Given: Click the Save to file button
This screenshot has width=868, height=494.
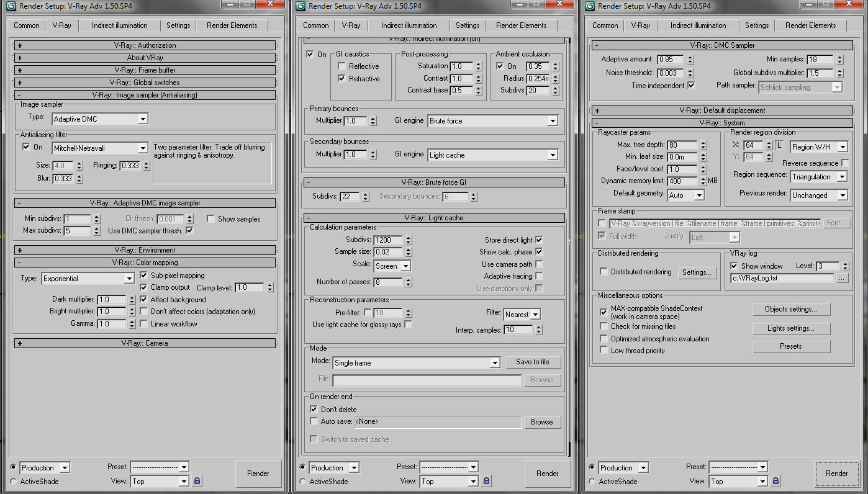Looking at the screenshot, I should coord(533,362).
